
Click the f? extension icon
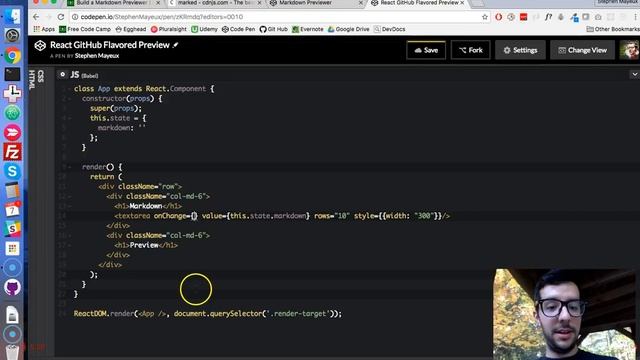pos(548,17)
